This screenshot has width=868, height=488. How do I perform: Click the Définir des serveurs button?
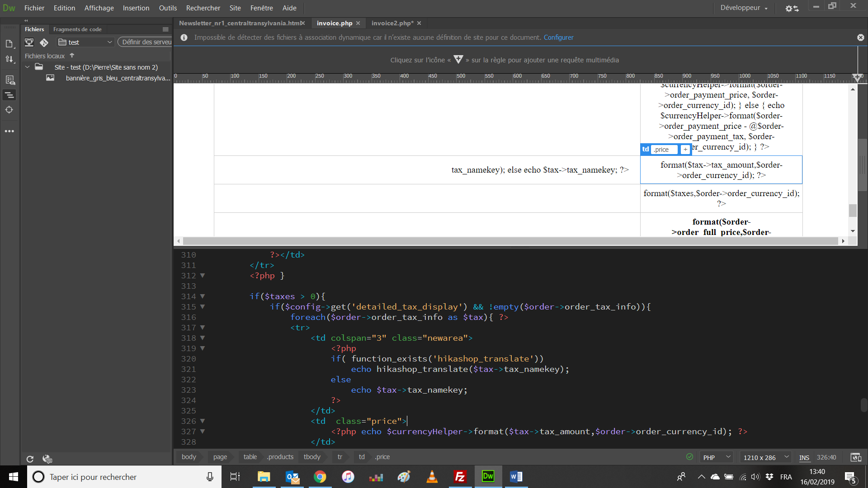(x=146, y=42)
